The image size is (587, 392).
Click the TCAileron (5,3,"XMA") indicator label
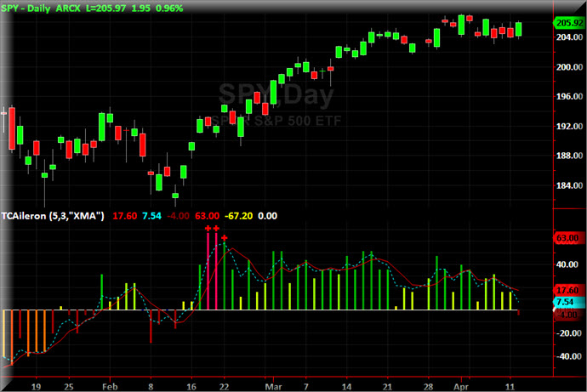click(x=53, y=216)
